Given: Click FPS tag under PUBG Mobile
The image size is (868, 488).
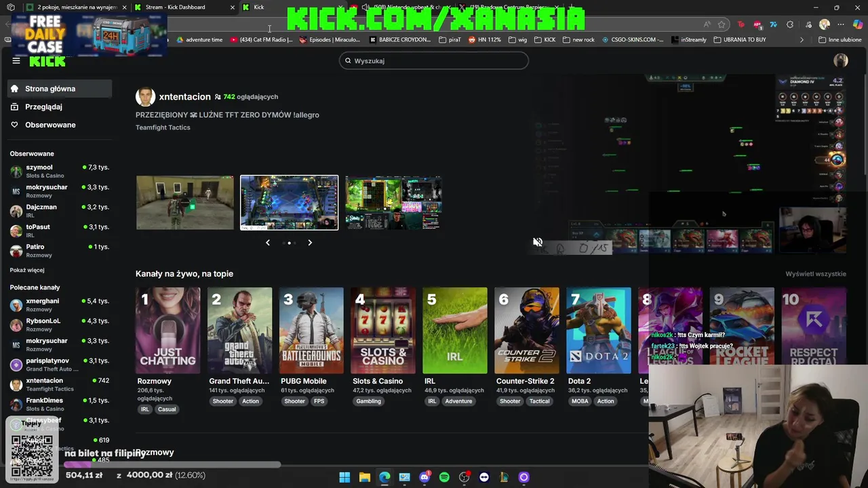Looking at the screenshot, I should [319, 401].
